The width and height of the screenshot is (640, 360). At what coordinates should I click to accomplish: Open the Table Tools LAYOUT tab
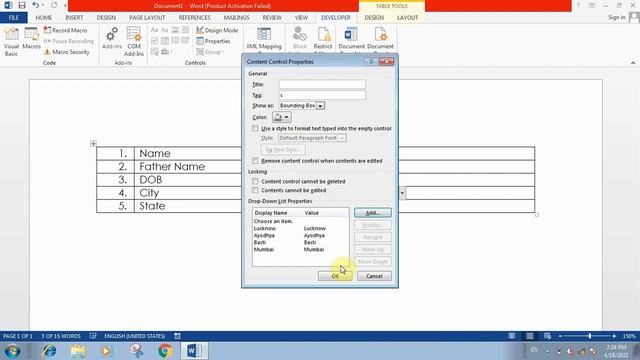click(407, 18)
